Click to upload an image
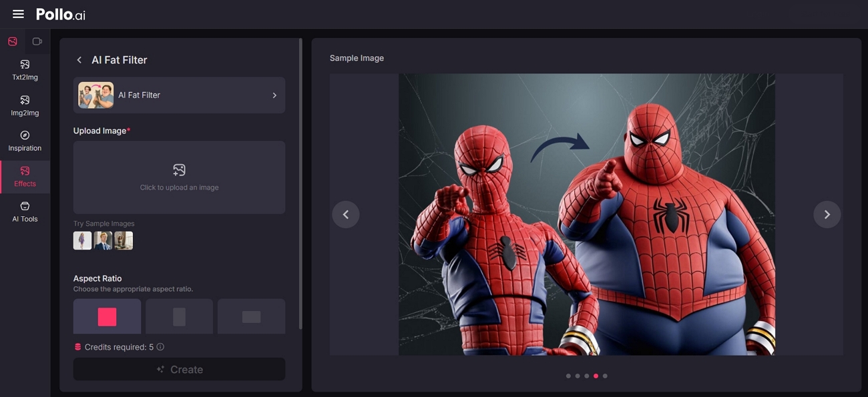Viewport: 868px width, 397px height. coord(179,177)
